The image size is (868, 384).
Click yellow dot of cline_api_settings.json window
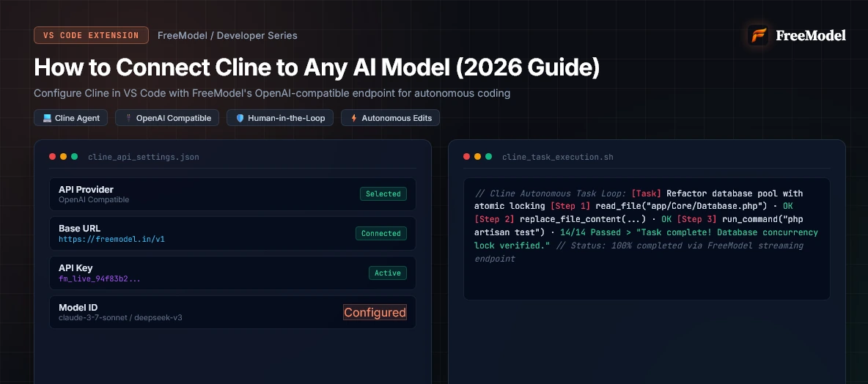(64, 157)
